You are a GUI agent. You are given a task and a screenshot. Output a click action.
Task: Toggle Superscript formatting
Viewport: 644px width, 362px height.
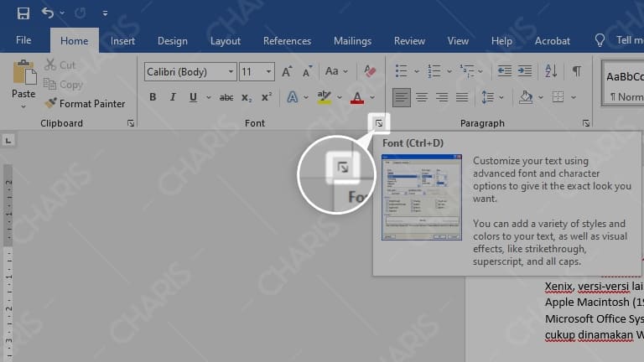(267, 97)
